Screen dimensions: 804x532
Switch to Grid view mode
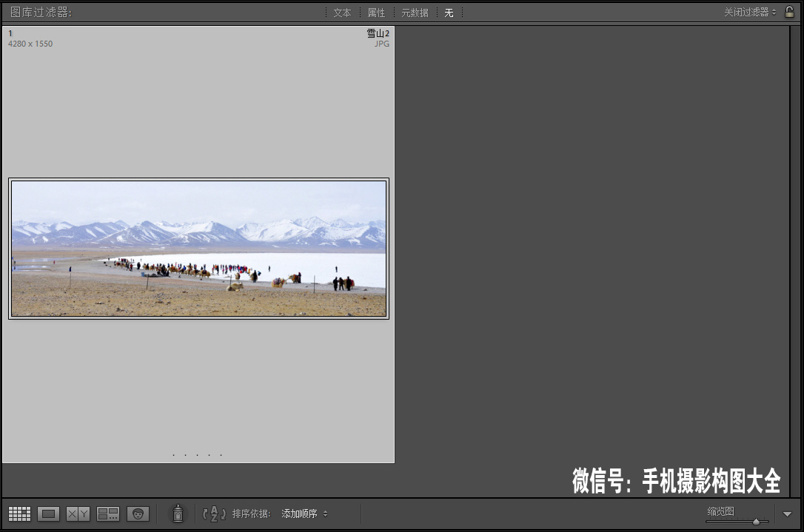(19, 514)
